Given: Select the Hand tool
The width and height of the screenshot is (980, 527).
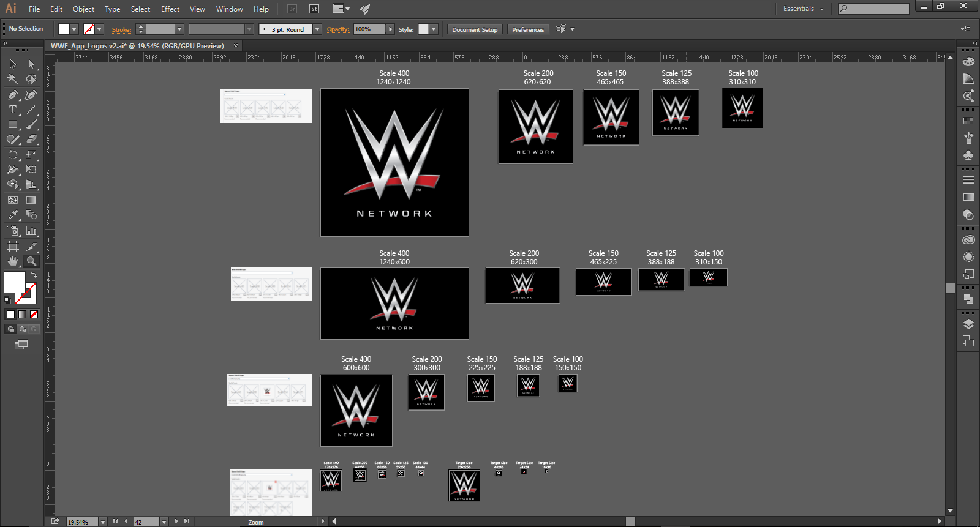Looking at the screenshot, I should coord(13,261).
